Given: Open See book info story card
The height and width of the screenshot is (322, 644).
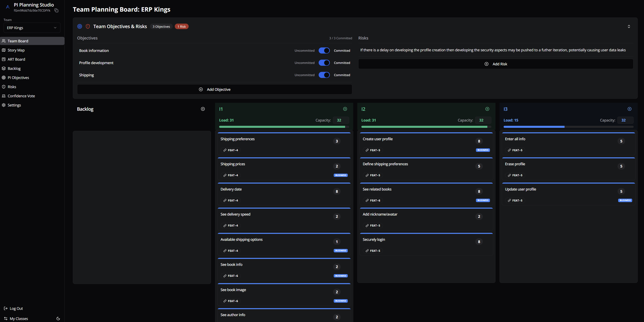Looking at the screenshot, I should pyautogui.click(x=284, y=269).
